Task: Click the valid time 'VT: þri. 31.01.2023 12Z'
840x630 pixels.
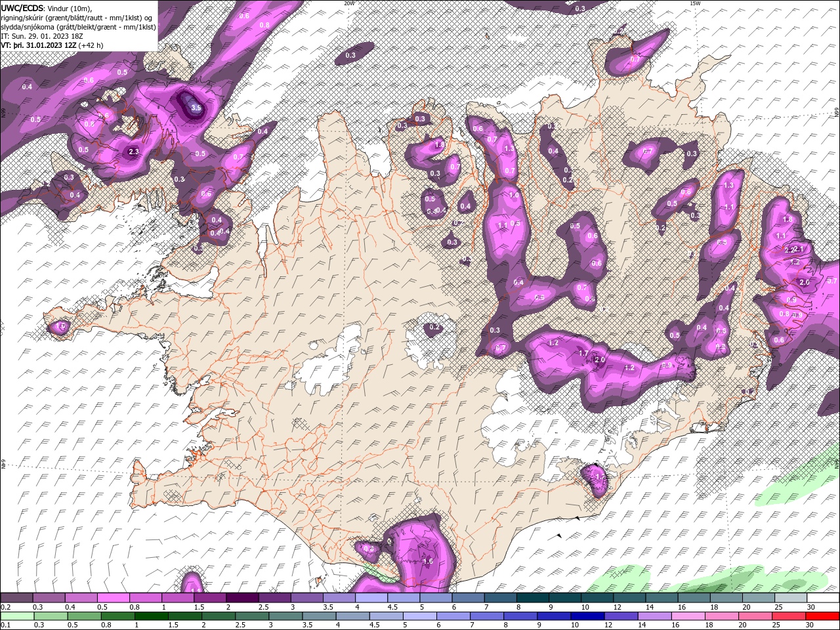Action: tap(39, 45)
